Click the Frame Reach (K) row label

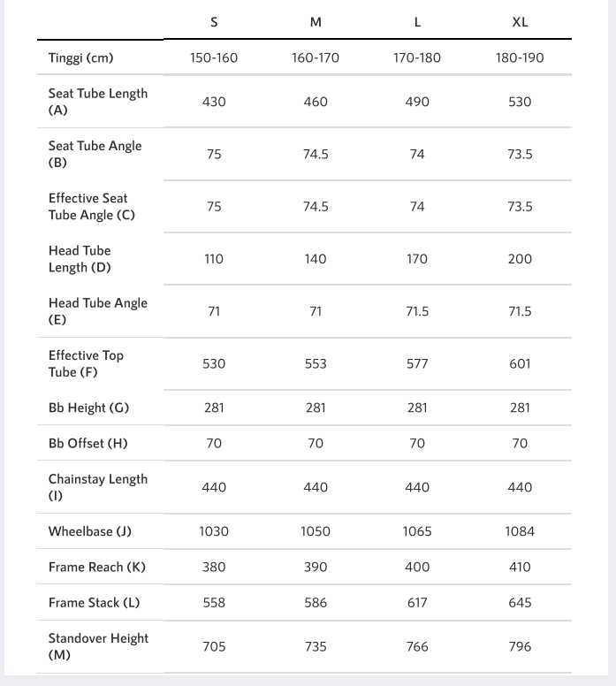pos(97,568)
